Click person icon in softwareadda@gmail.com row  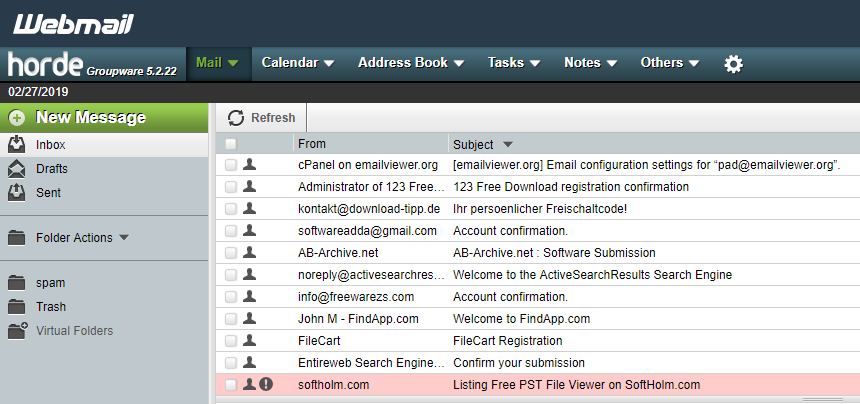[250, 230]
